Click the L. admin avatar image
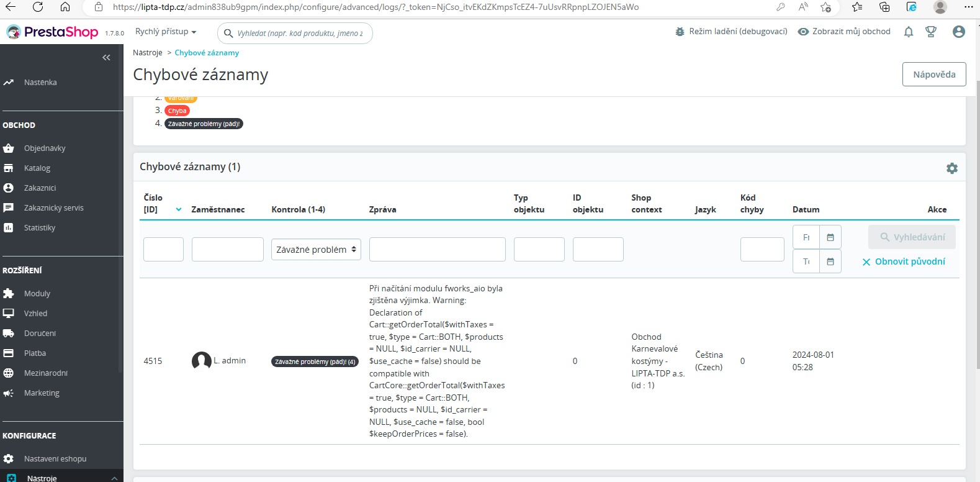The height and width of the screenshot is (482, 980). 201,361
